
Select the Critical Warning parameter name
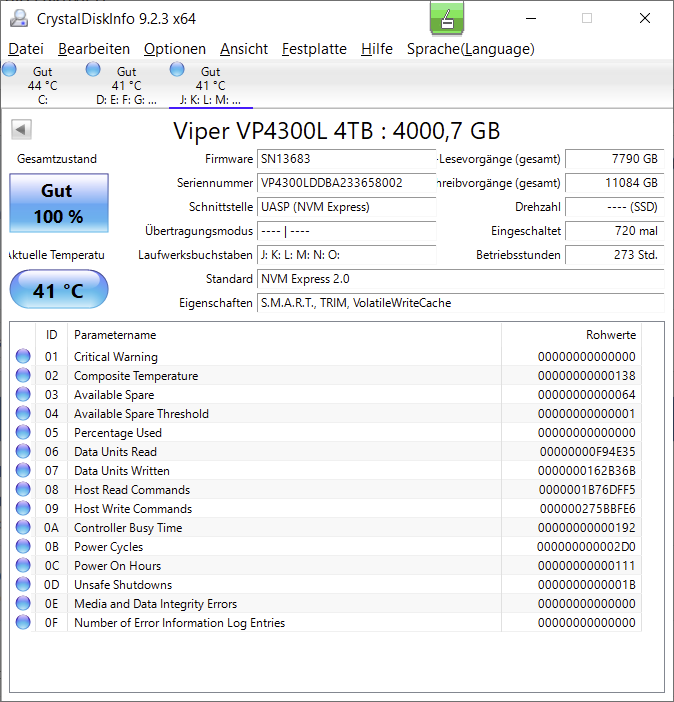116,357
